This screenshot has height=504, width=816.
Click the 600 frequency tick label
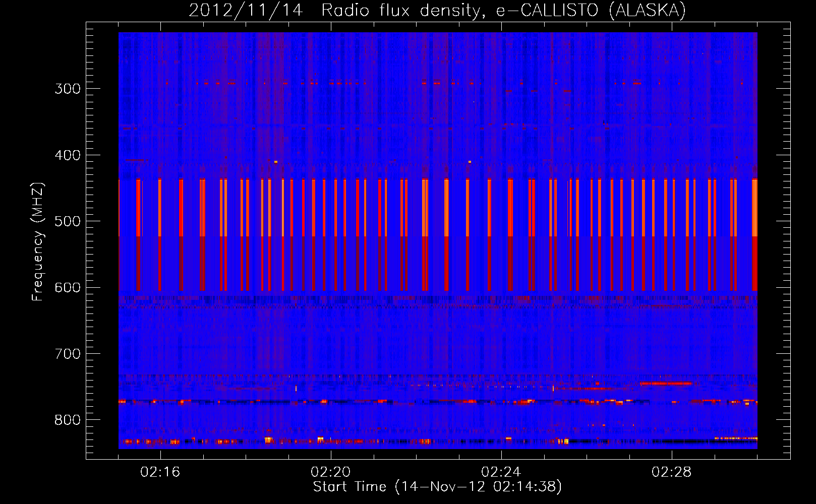pyautogui.click(x=68, y=288)
